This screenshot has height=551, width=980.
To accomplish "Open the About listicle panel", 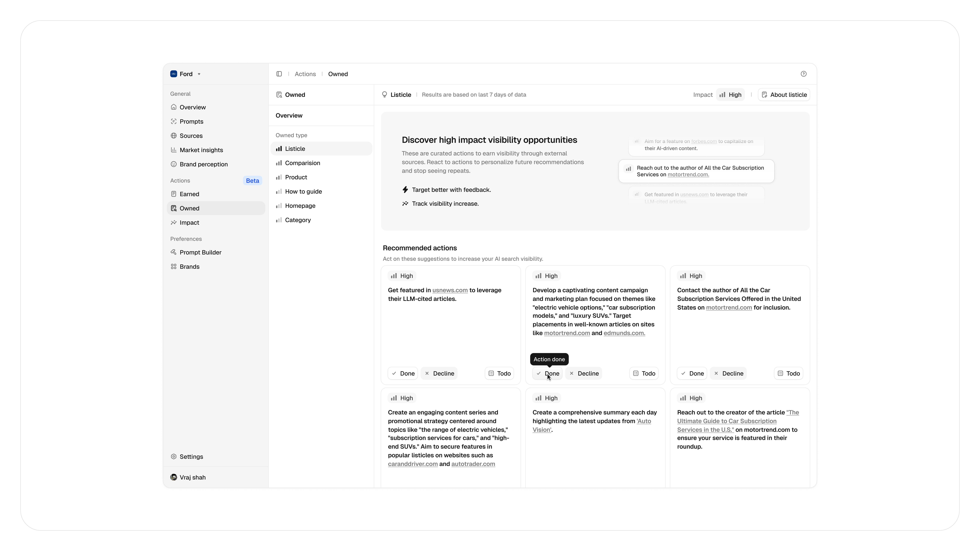I will (784, 95).
